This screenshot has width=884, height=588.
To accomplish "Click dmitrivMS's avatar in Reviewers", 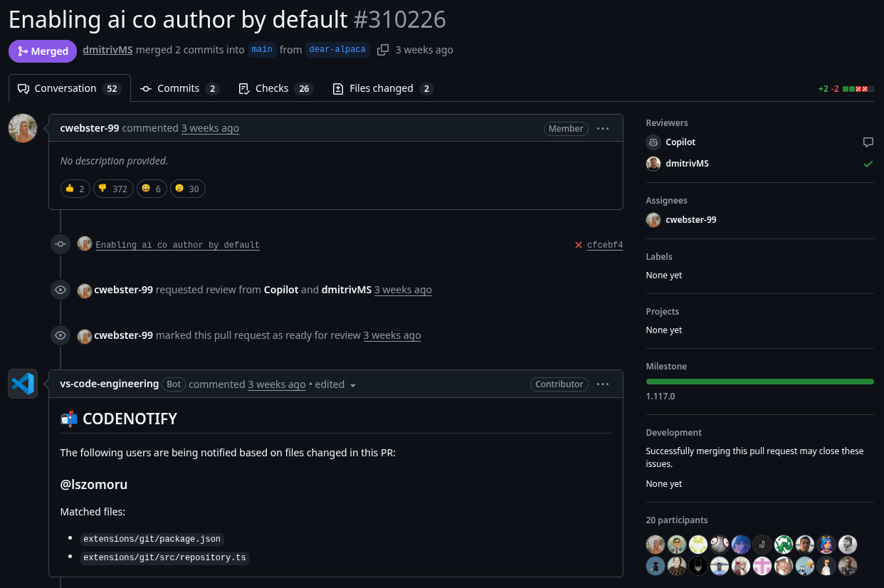I will point(653,164).
